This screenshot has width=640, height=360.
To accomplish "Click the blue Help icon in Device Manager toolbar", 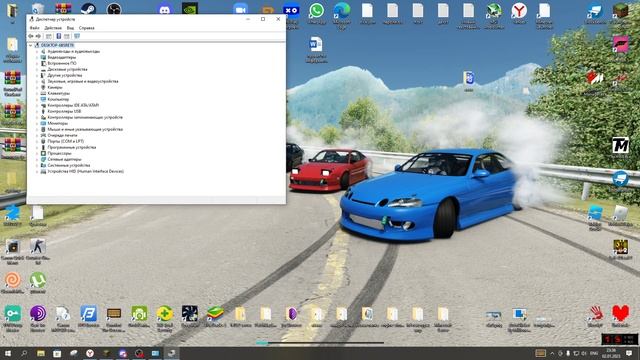I will pos(59,36).
